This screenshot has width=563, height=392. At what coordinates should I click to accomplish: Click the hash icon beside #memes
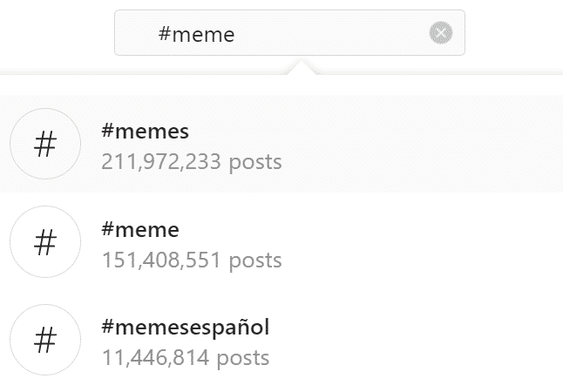point(44,144)
